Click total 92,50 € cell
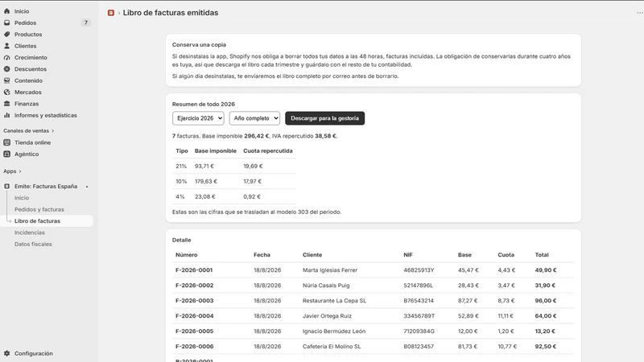 tap(546, 347)
